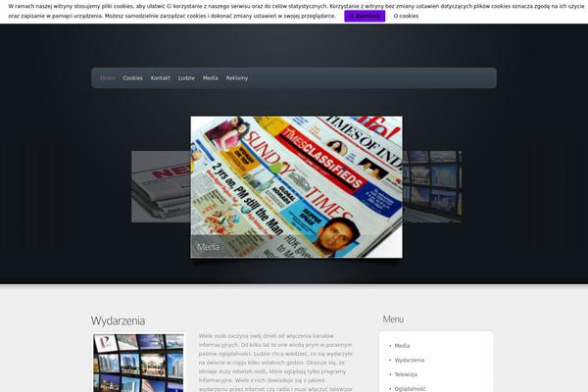Go to the Home menu item

point(108,78)
